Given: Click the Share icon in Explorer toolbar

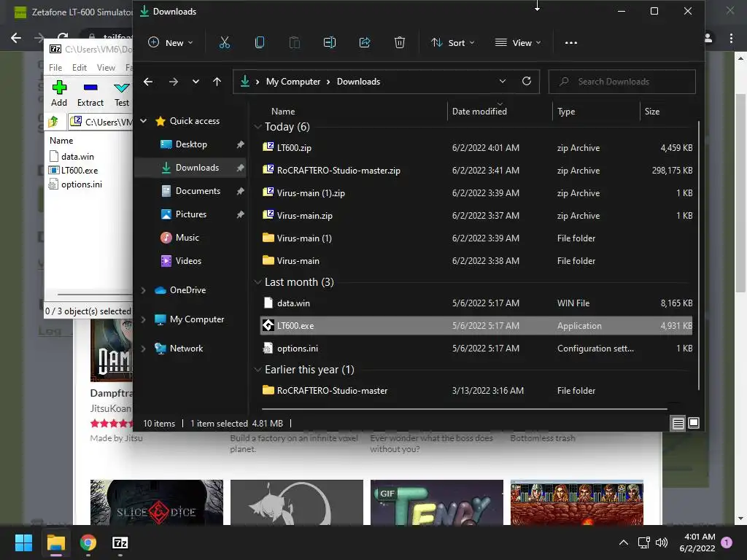Looking at the screenshot, I should coord(365,43).
